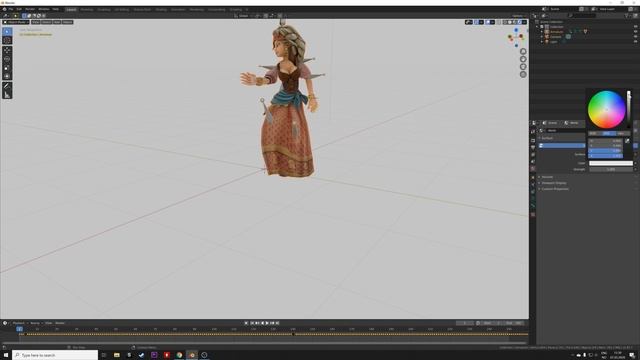Open Blender icon in Windows taskbar
The height and width of the screenshot is (360, 640).
(192, 355)
